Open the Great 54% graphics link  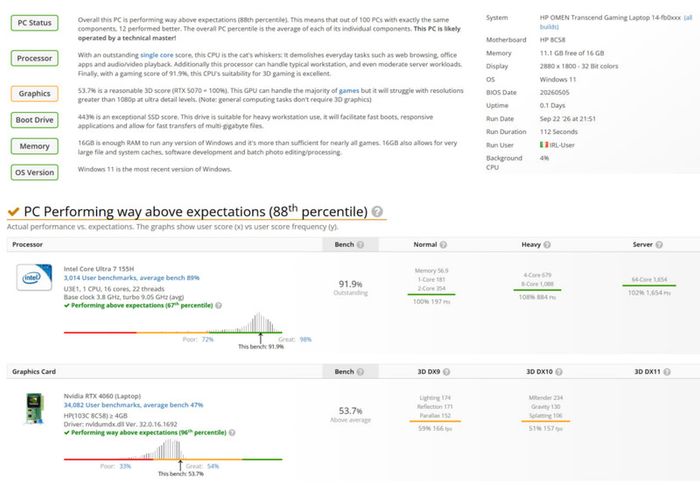pyautogui.click(x=213, y=466)
